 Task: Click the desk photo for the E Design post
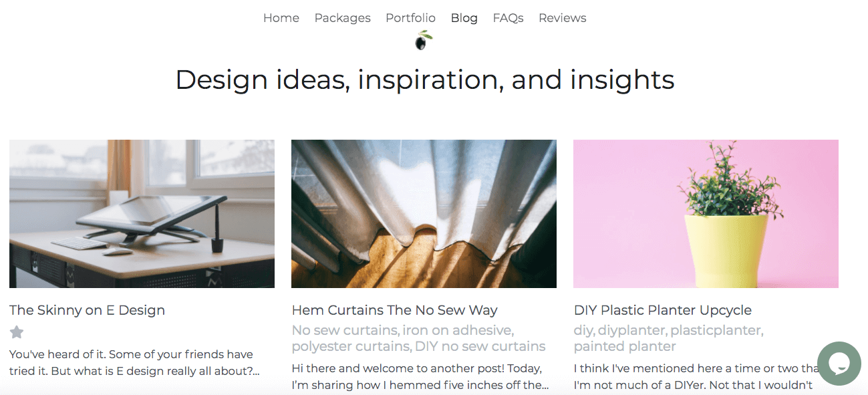pyautogui.click(x=142, y=213)
